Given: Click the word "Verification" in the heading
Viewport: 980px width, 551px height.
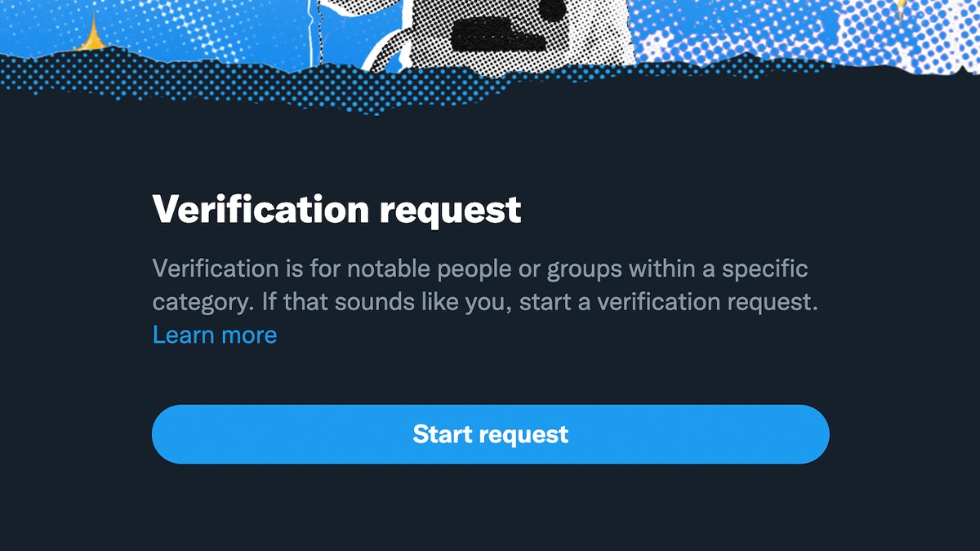Looking at the screenshot, I should click(x=261, y=210).
